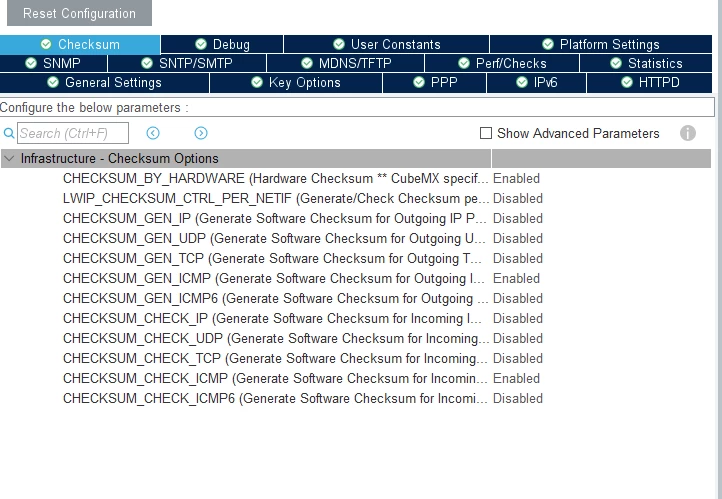This screenshot has width=722, height=499.
Task: Open the SNMP tab
Action: point(53,63)
